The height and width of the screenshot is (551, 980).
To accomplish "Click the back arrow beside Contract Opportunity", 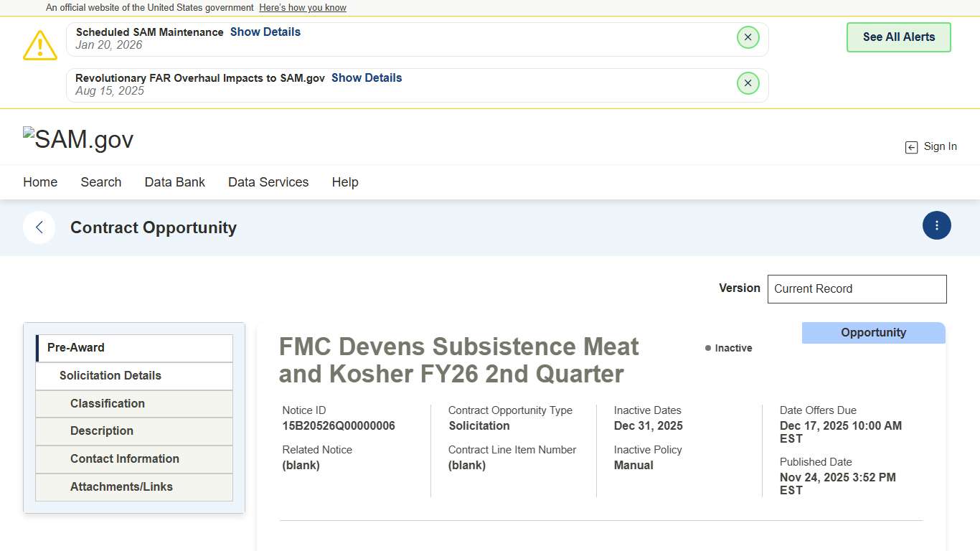I will click(39, 227).
